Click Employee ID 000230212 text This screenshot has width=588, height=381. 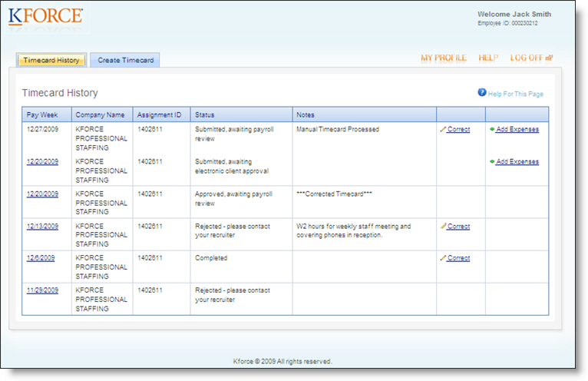[x=507, y=23]
